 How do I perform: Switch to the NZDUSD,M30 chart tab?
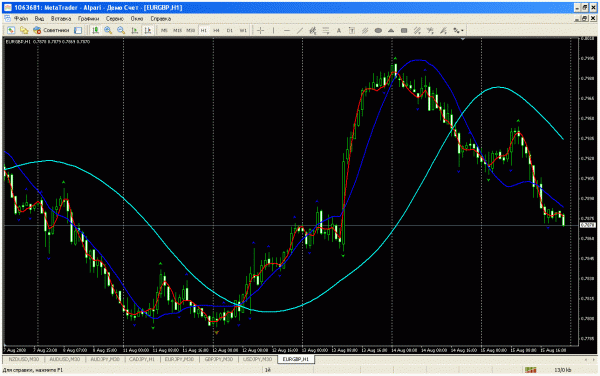tap(24, 359)
